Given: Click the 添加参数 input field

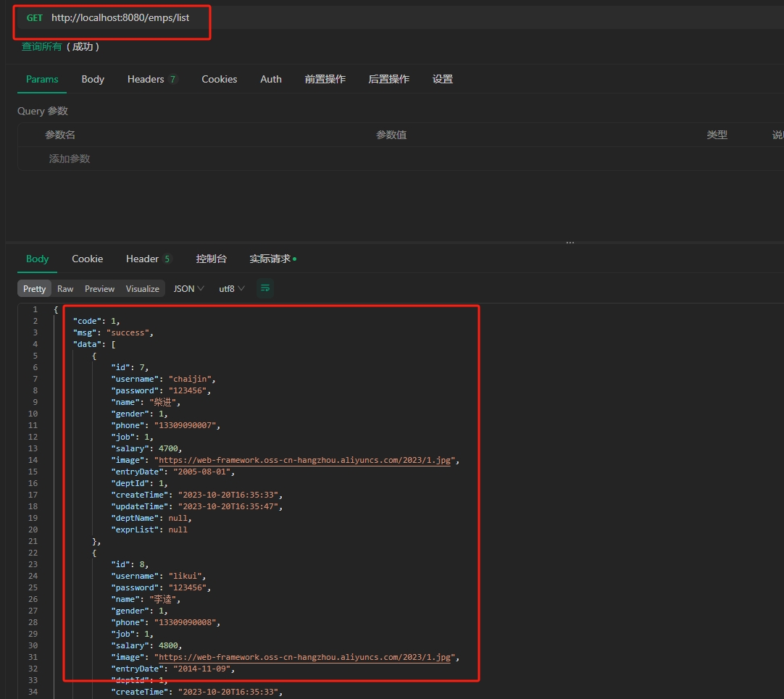Looking at the screenshot, I should (x=70, y=159).
